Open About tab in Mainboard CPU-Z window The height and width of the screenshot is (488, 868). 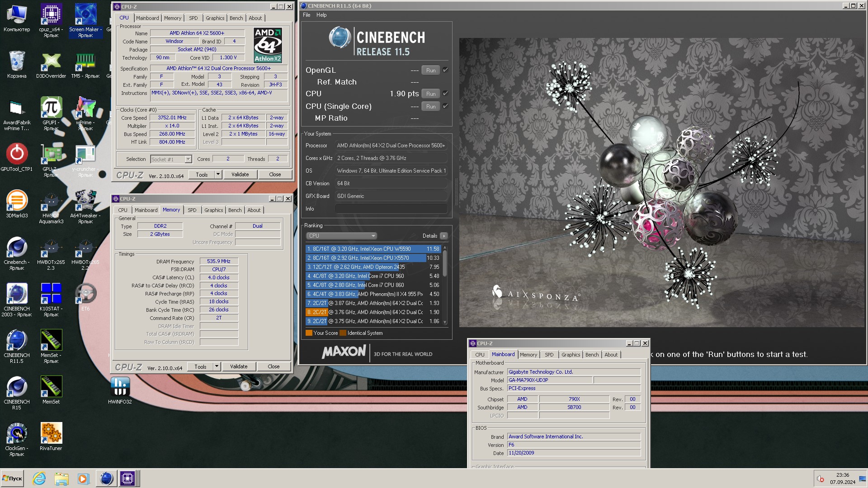(x=611, y=355)
